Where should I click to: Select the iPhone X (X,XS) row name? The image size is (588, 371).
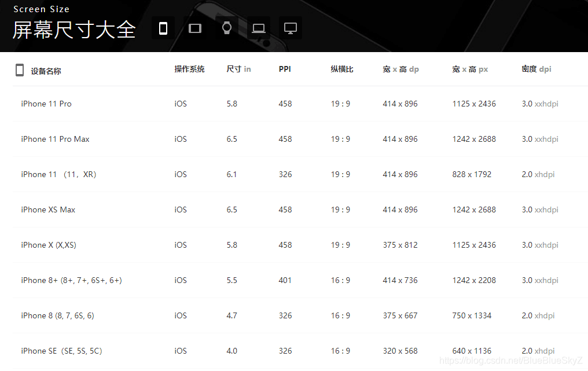tap(49, 245)
